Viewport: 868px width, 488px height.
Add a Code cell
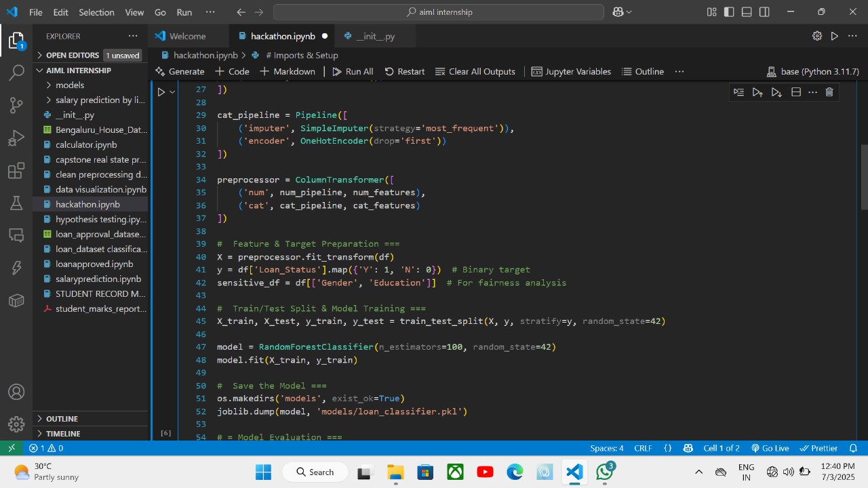pyautogui.click(x=232, y=71)
